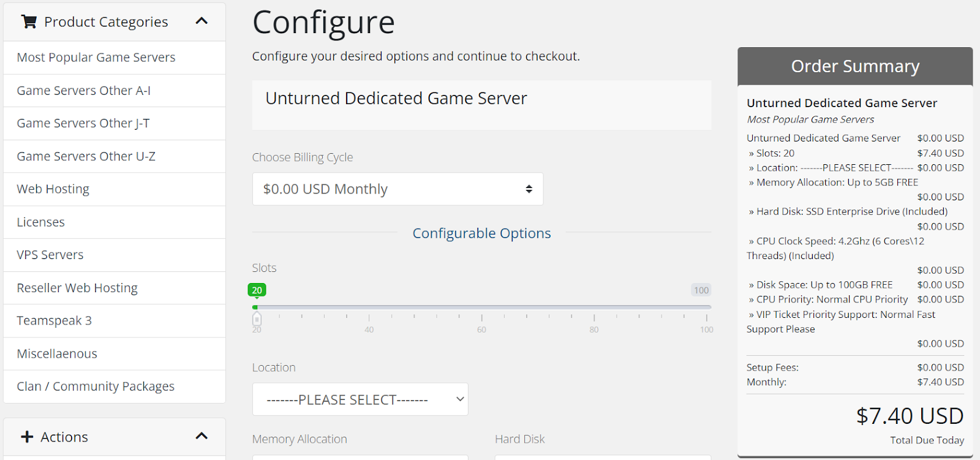Click the Monthly: $7.40 USD line
Viewport: 980px width, 460px height.
tap(855, 382)
